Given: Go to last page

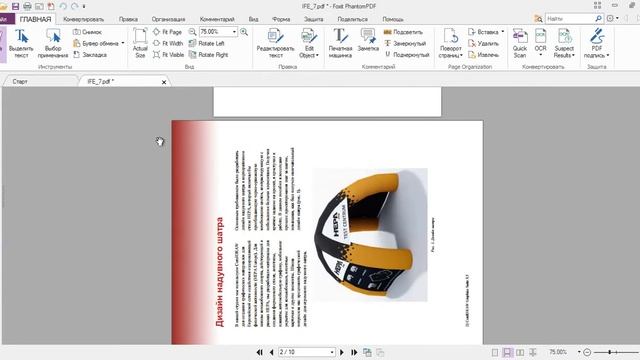Looking at the screenshot, I should coord(354,352).
